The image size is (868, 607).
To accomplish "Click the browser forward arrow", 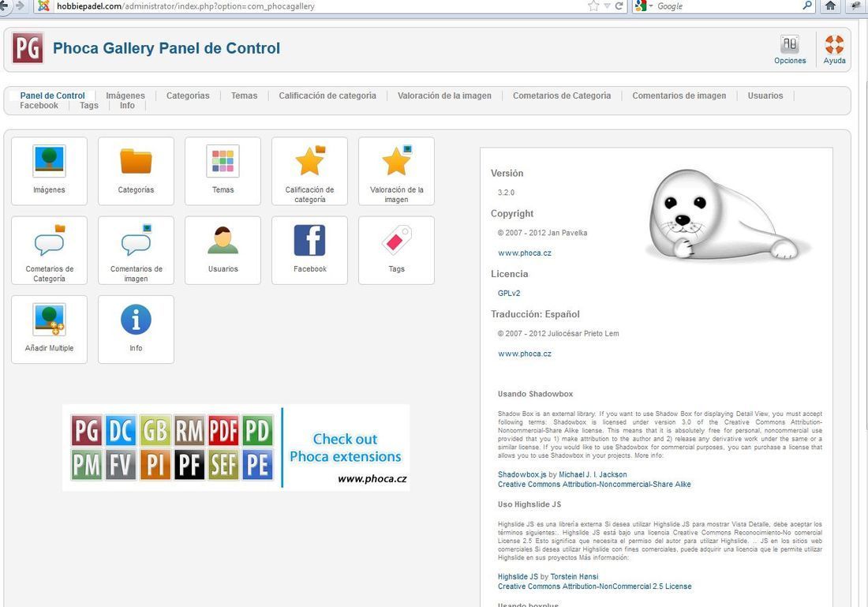I will point(20,6).
